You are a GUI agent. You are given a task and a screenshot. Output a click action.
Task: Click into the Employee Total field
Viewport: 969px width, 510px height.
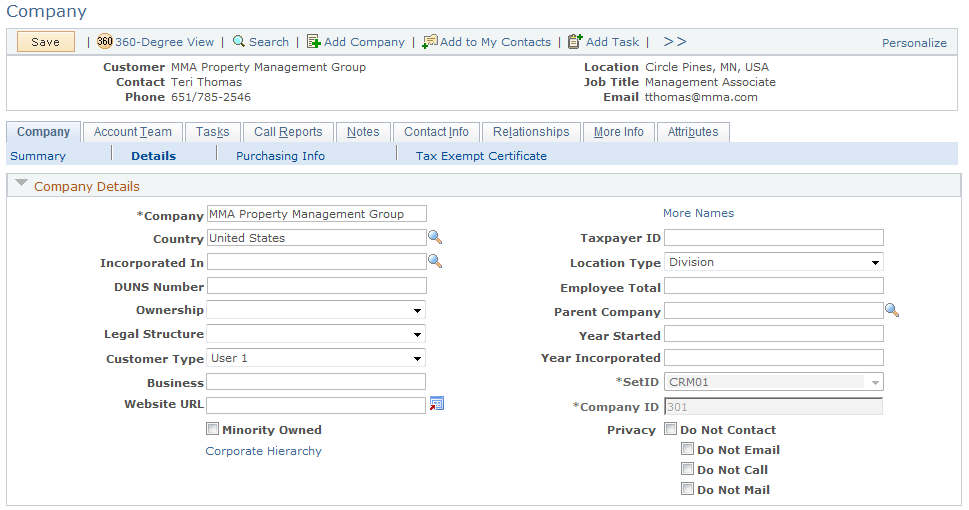(774, 286)
